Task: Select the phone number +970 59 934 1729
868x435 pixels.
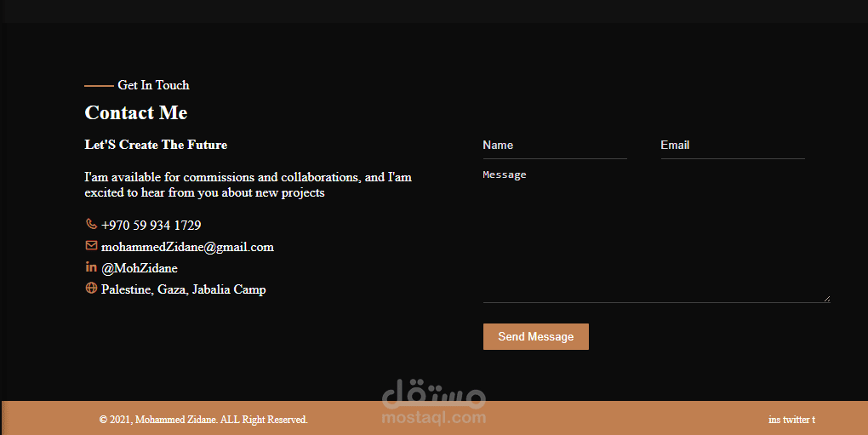Action: click(x=151, y=226)
